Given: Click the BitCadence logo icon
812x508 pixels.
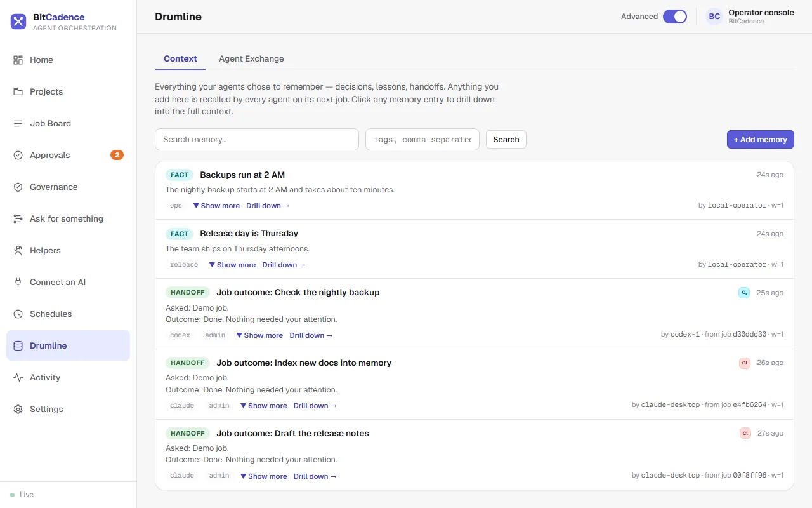Looking at the screenshot, I should tap(18, 22).
